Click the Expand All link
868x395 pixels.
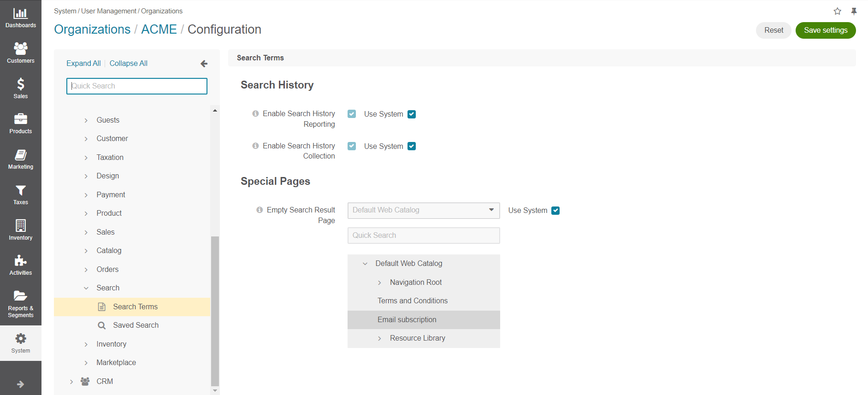(x=83, y=64)
